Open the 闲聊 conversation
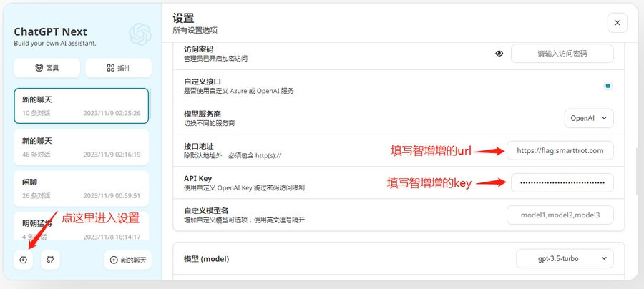 (81, 188)
